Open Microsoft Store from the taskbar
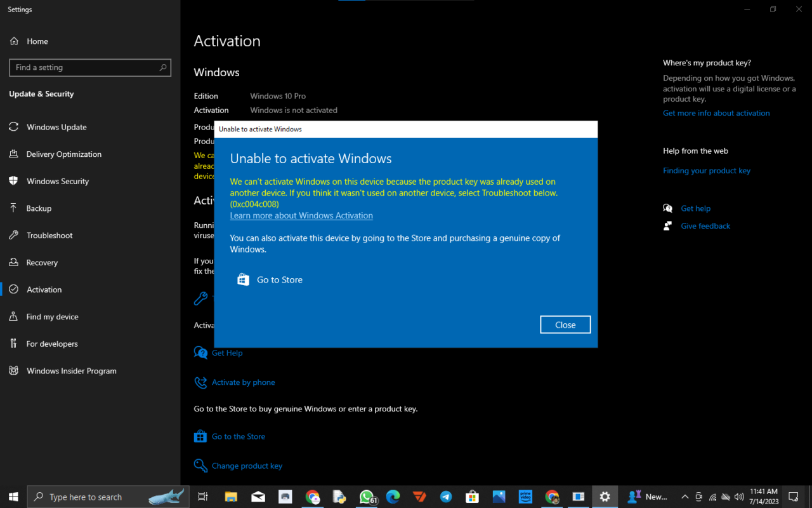Screen dimensions: 812x508 [472, 497]
